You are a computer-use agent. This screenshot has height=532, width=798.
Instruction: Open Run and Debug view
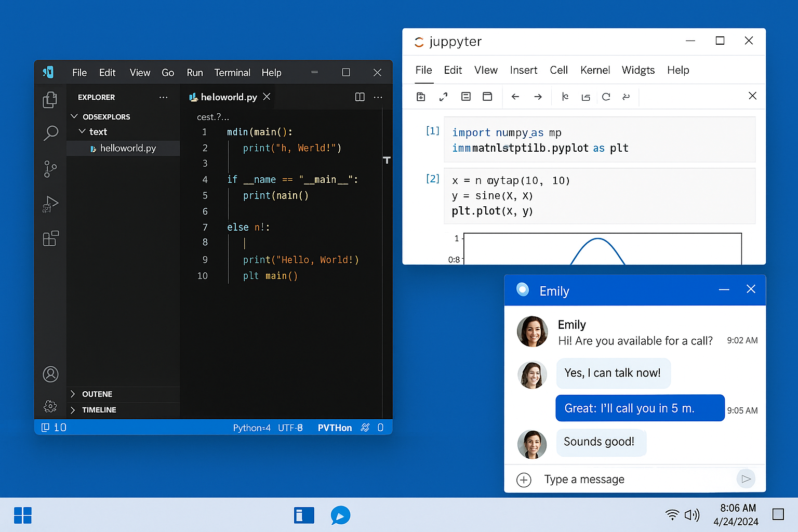(50, 204)
